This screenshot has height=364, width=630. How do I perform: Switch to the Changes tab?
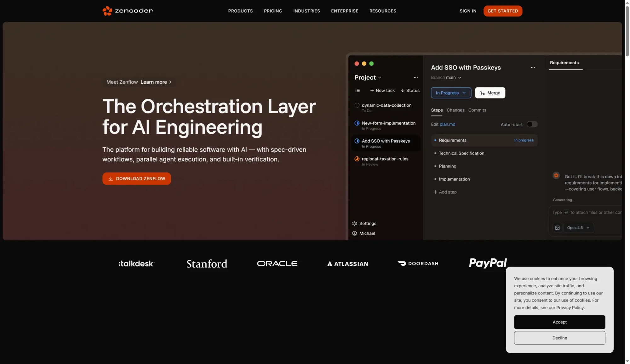pyautogui.click(x=455, y=110)
